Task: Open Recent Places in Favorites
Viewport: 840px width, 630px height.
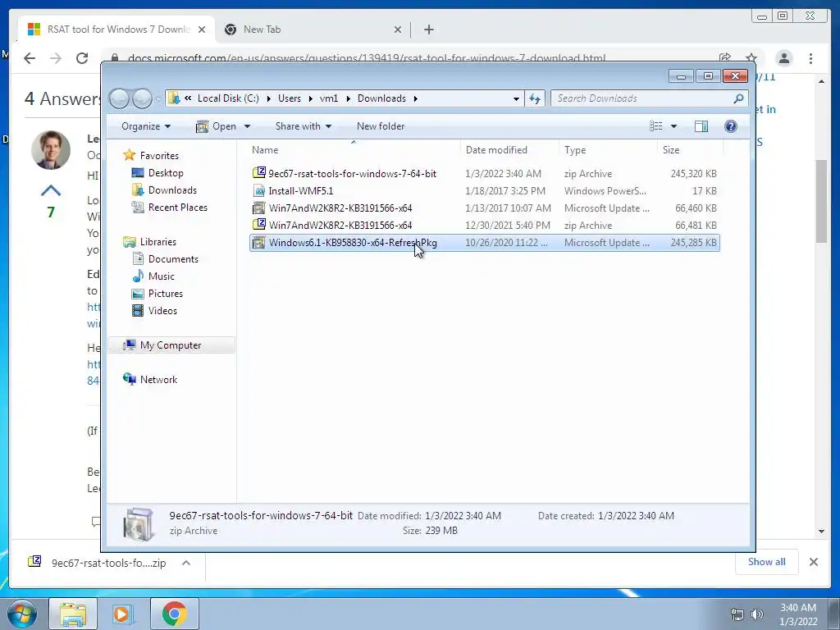Action: (x=177, y=208)
